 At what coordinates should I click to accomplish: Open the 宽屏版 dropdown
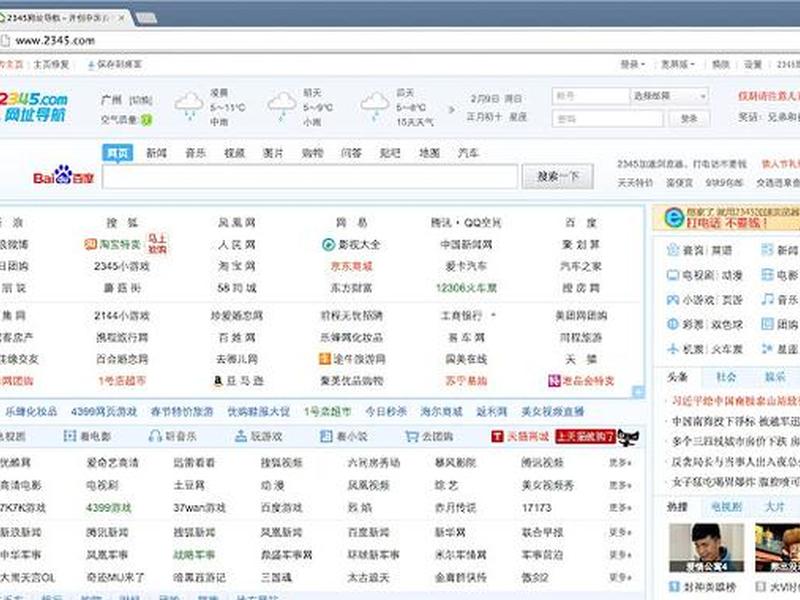[x=678, y=64]
